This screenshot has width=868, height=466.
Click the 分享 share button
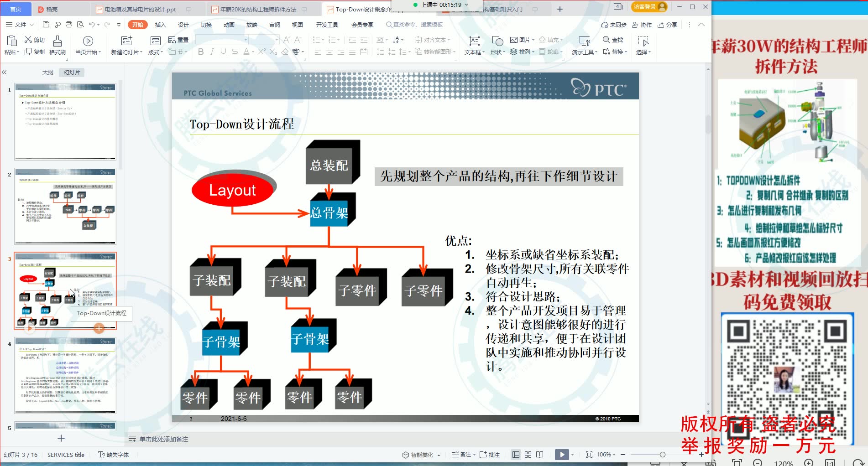click(667, 25)
